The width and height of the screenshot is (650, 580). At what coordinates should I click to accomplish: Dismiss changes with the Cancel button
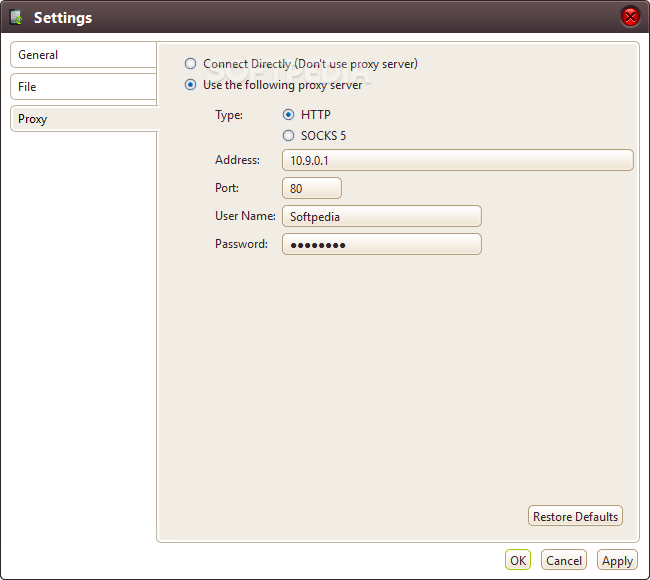tap(564, 560)
